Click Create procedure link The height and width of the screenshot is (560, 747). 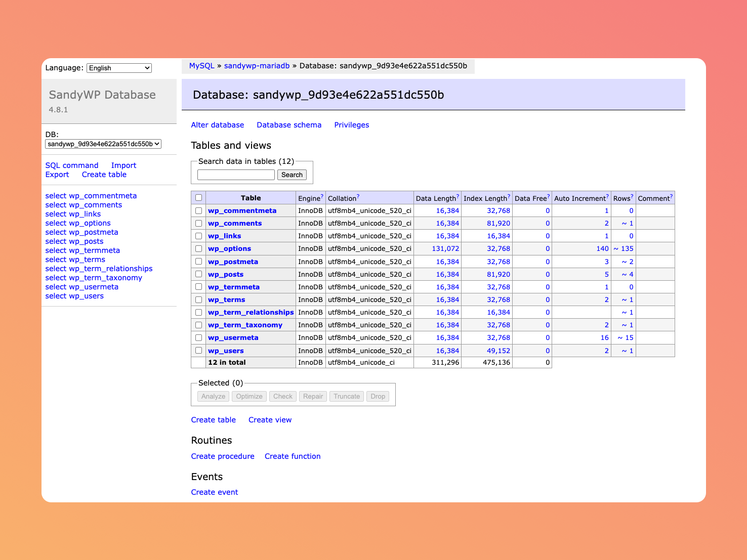click(223, 456)
